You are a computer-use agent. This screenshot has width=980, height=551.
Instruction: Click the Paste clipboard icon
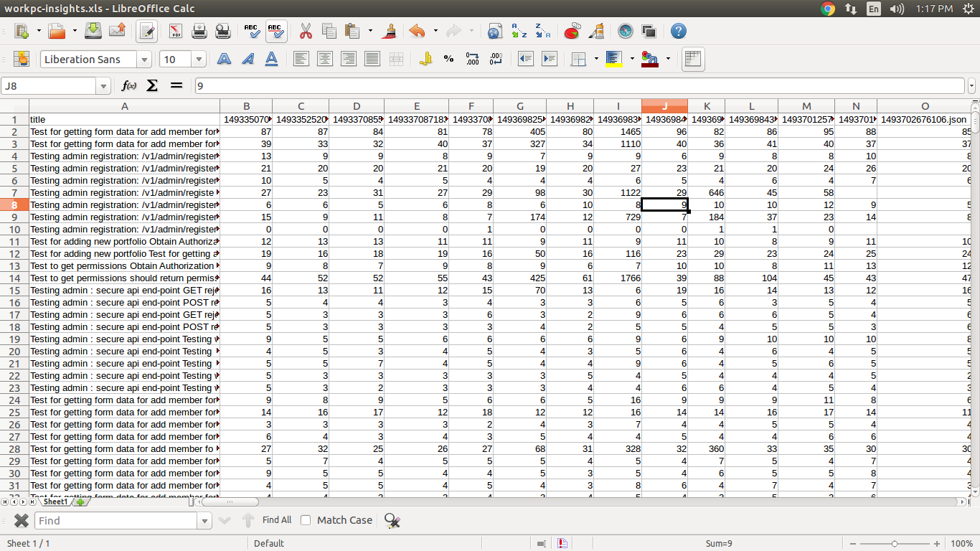(x=352, y=31)
